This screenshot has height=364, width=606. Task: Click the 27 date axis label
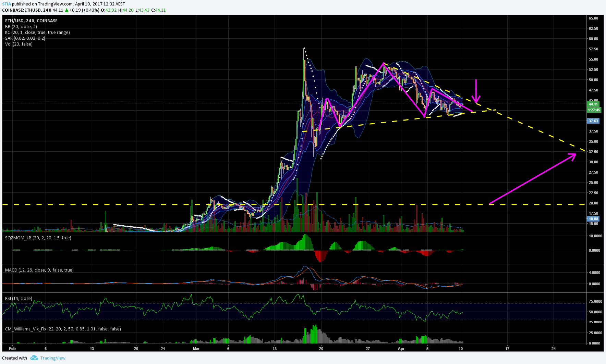click(367, 349)
